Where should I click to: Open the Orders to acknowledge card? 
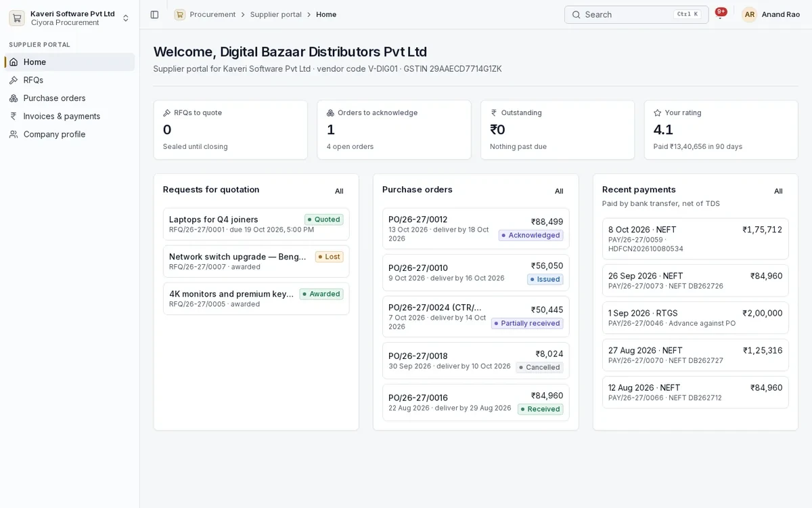click(x=394, y=130)
